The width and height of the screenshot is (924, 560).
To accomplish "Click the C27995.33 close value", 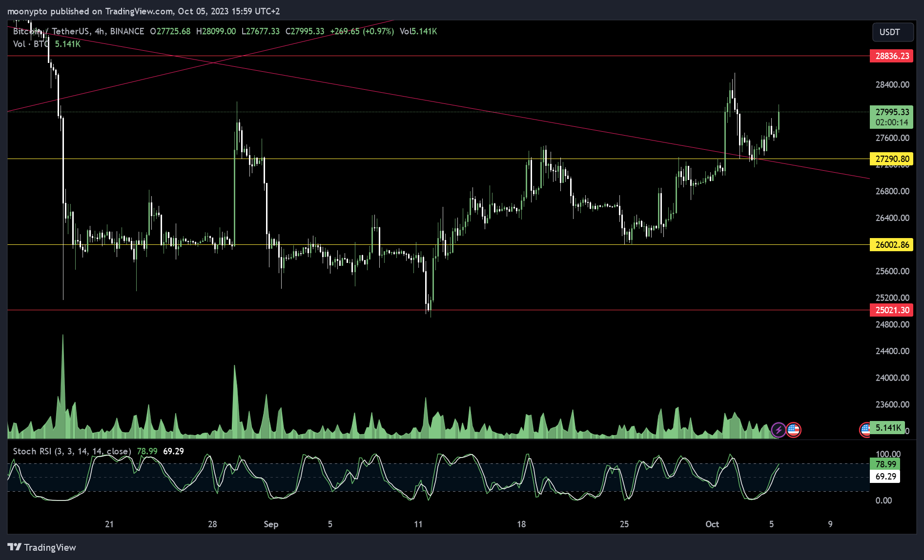I will tap(305, 31).
